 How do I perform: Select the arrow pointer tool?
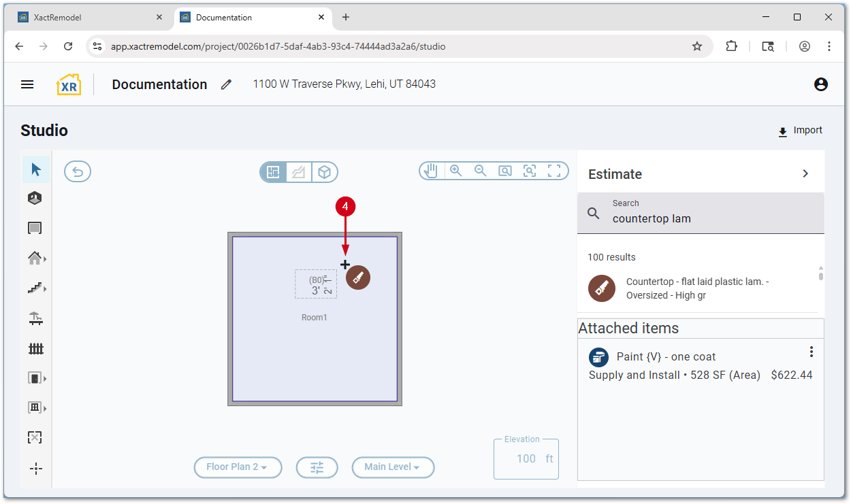36,169
